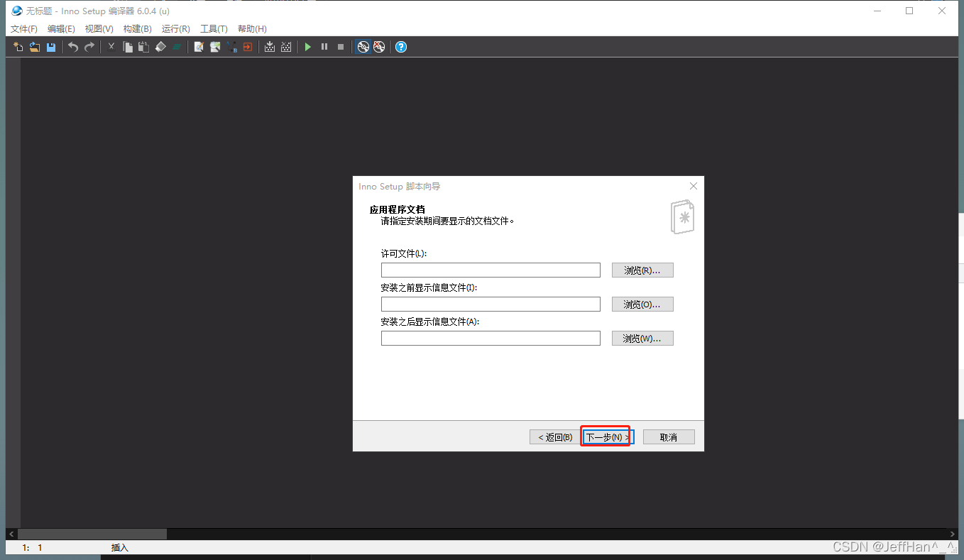Copy the selected text
This screenshot has height=560, width=964.
128,47
